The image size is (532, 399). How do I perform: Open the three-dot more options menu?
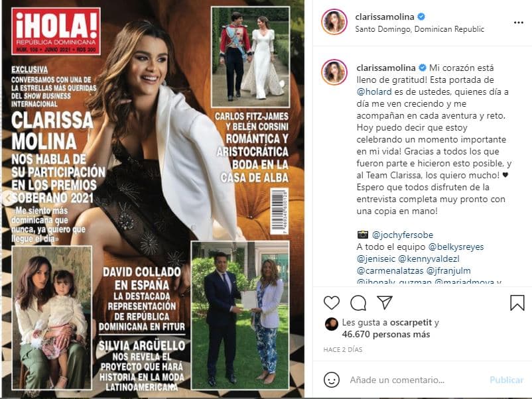519,23
